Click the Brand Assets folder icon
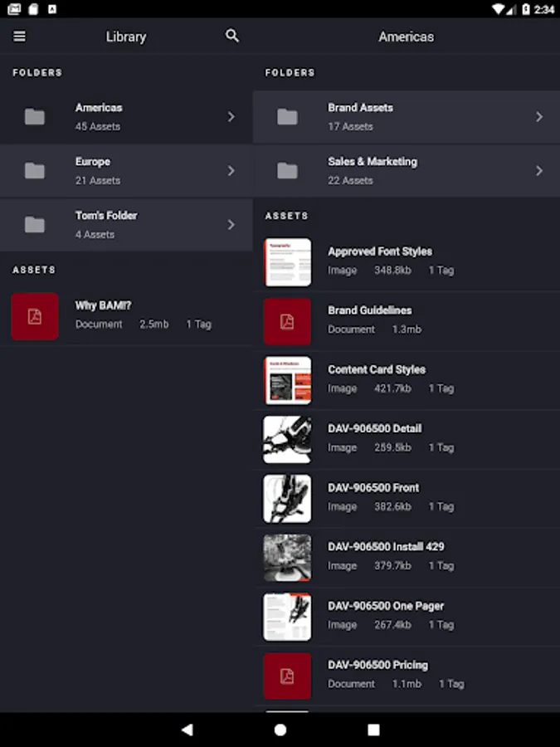This screenshot has width=560, height=747. pos(287,117)
